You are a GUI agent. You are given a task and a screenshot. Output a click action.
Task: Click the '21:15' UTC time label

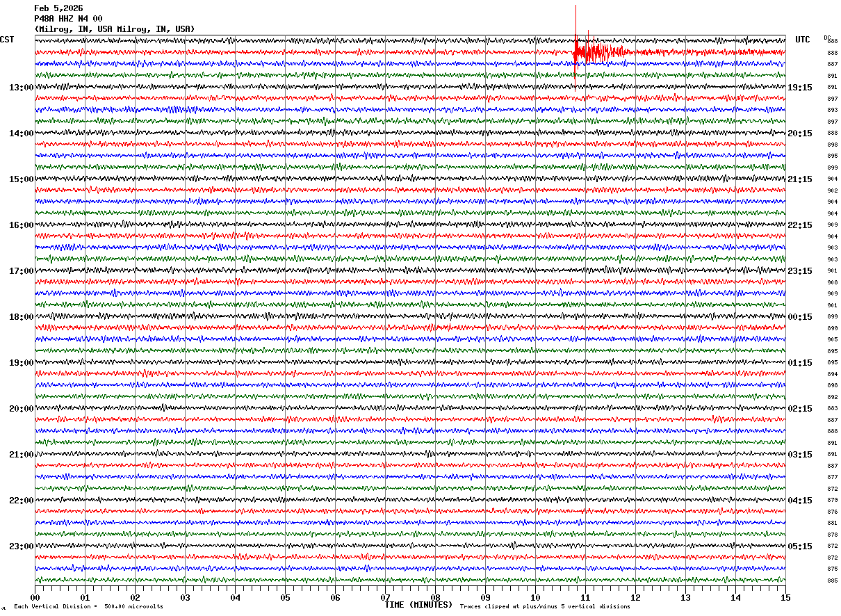pyautogui.click(x=800, y=179)
